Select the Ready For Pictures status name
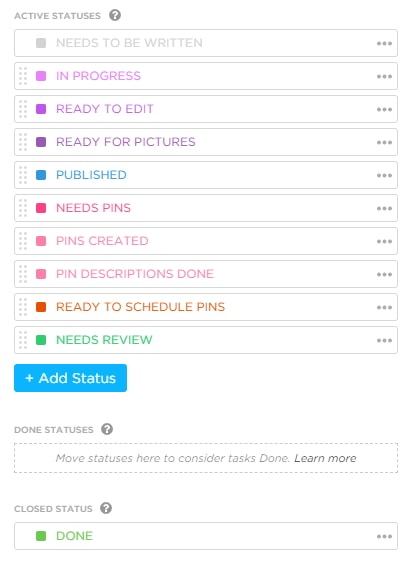The image size is (420, 571). (126, 142)
